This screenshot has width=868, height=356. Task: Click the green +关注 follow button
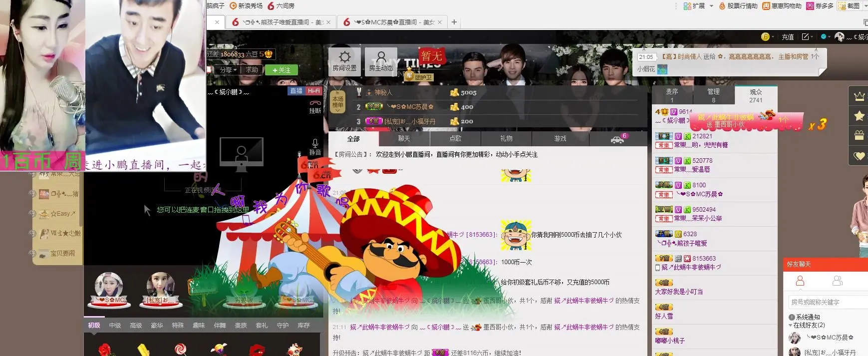[x=282, y=70]
